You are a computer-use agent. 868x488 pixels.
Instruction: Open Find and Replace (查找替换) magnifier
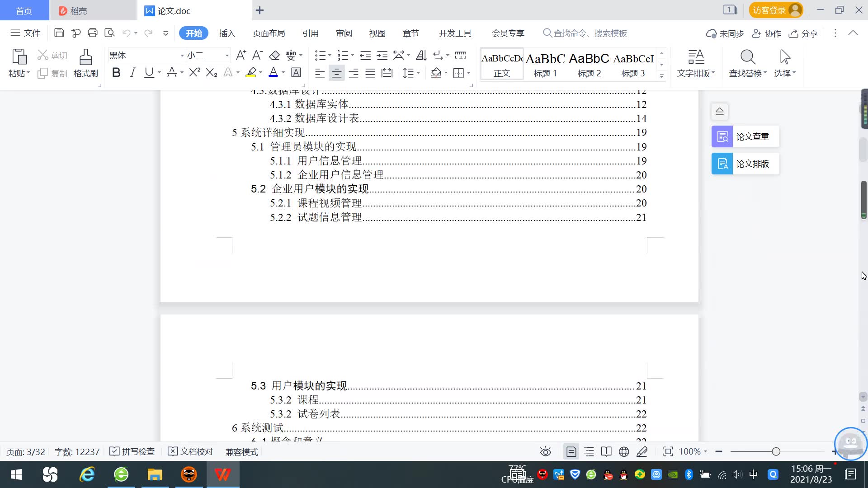[748, 58]
